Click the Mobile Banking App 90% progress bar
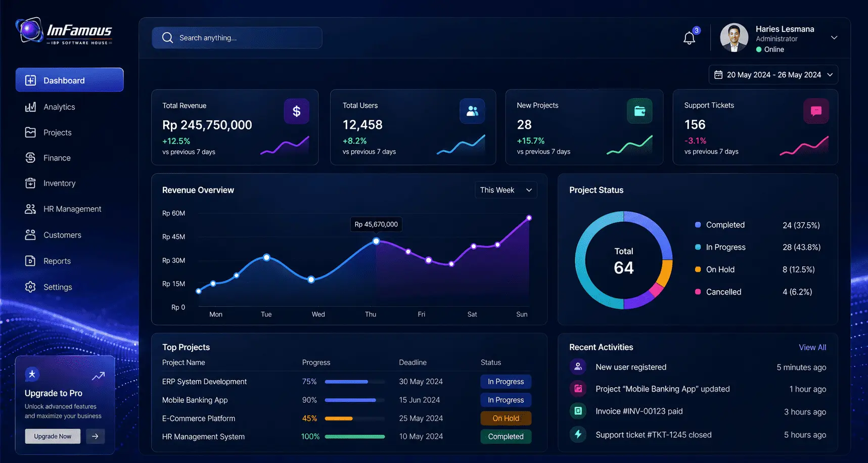The height and width of the screenshot is (463, 868). [355, 400]
